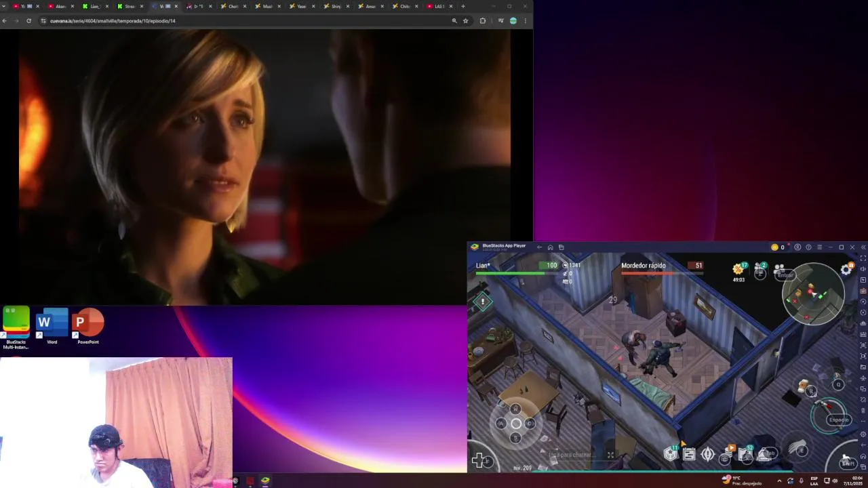This screenshot has height=488, width=868.
Task: Show hidden tray icons chevron
Action: click(x=779, y=481)
